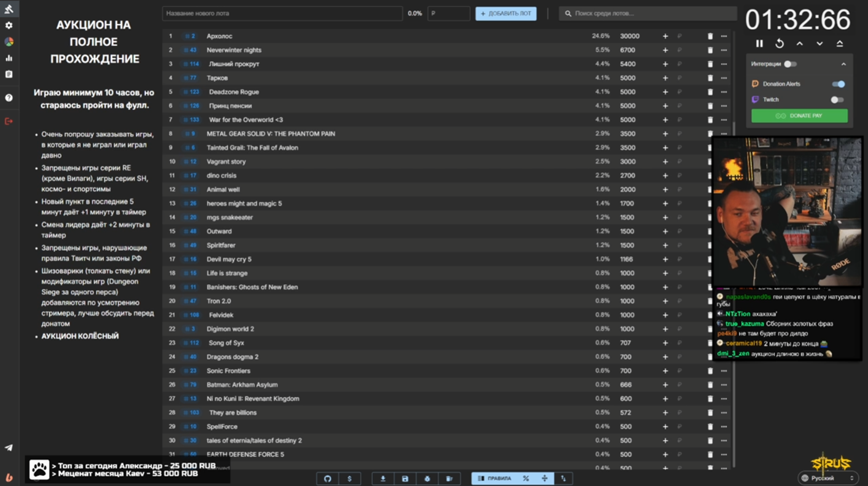This screenshot has height=486, width=868.
Task: Subtract time with the timer down chevron
Action: click(x=820, y=43)
